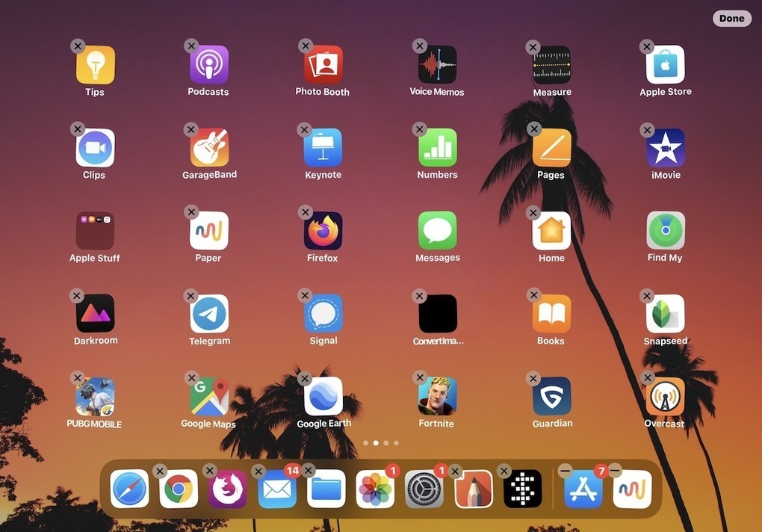Delete Snapseed via its X badge
The width and height of the screenshot is (762, 532).
(x=647, y=295)
